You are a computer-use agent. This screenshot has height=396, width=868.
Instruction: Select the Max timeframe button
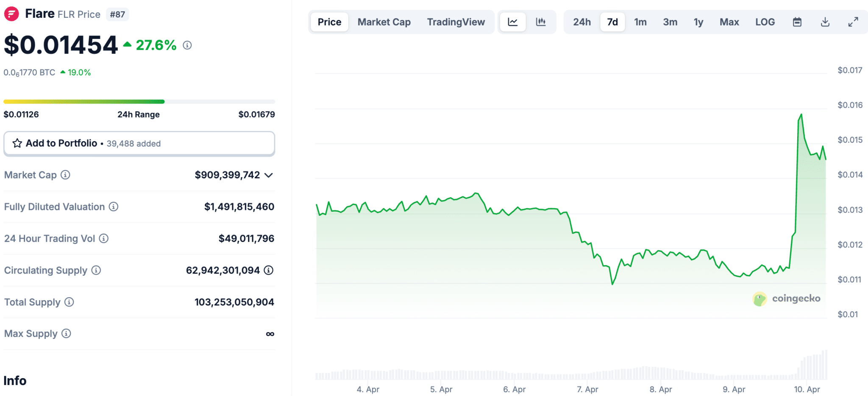[x=729, y=22]
